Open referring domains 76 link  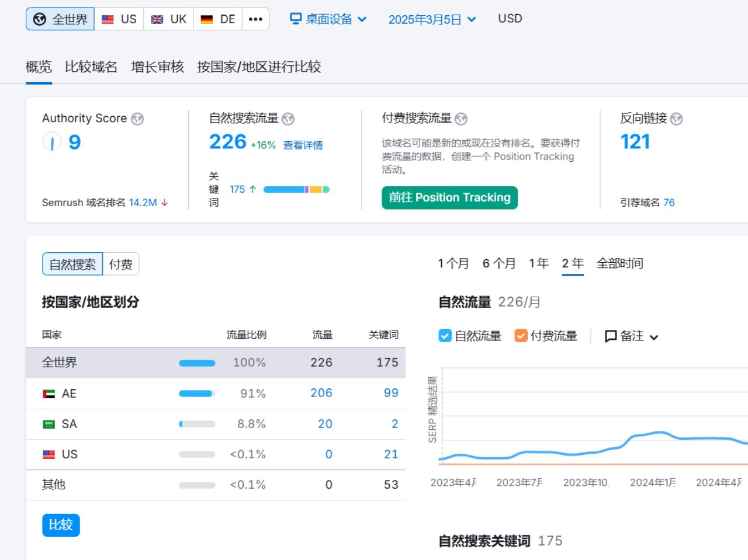coord(669,203)
